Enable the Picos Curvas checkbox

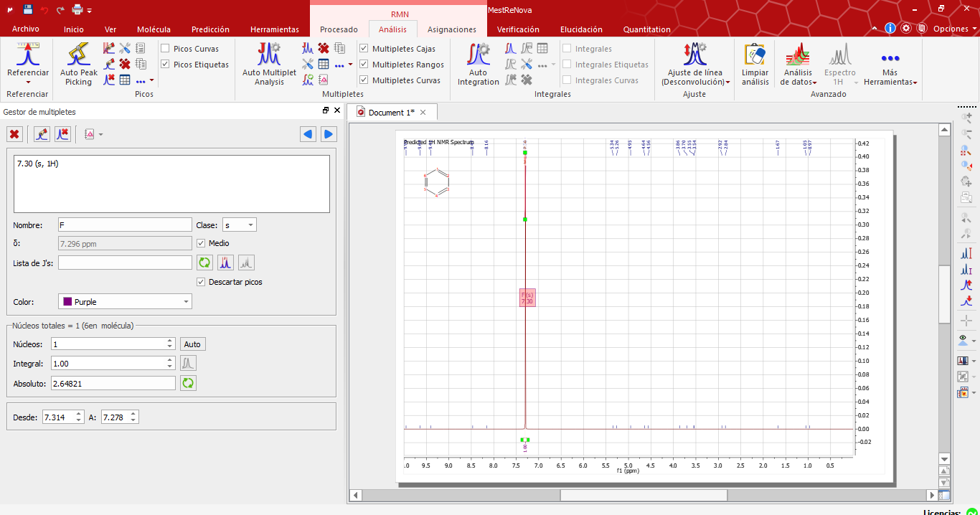(166, 49)
